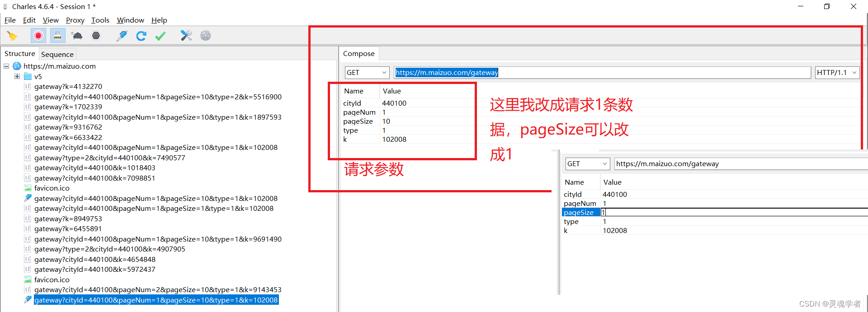Expand the v5 folder node
This screenshot has width=868, height=312.
click(x=17, y=76)
